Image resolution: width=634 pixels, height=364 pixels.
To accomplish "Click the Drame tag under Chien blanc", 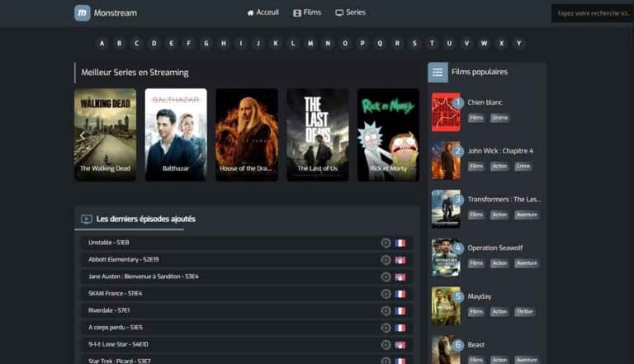I will 500,118.
